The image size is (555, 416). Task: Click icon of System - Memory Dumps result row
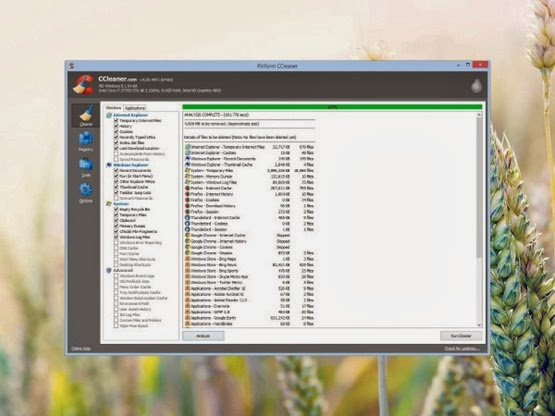coord(188,176)
